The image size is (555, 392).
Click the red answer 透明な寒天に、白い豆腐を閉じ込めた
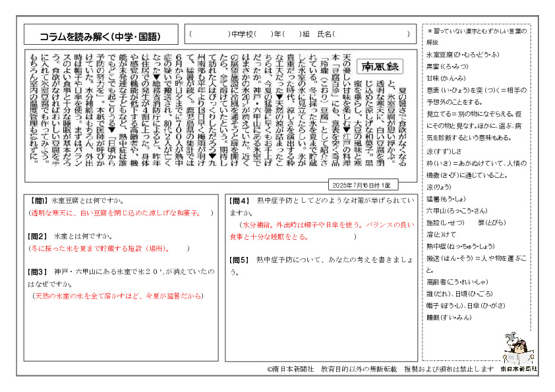(115, 213)
